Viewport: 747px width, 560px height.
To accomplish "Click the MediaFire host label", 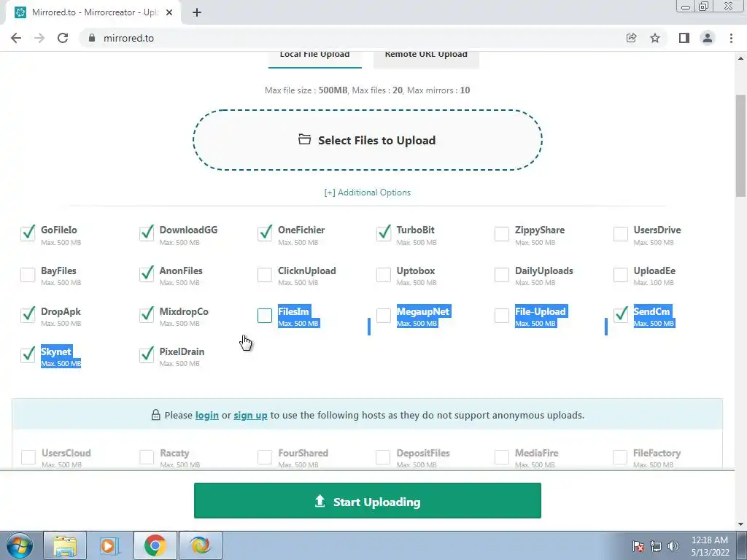I will [x=536, y=453].
